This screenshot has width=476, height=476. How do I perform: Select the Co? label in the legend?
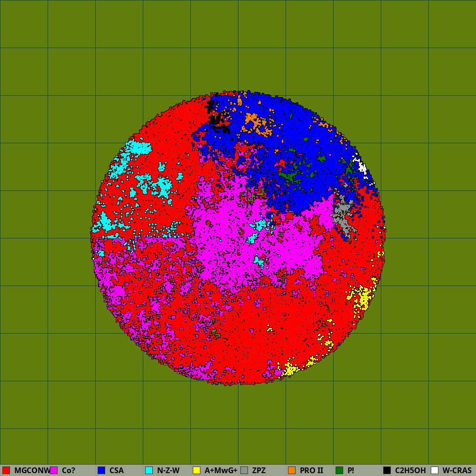(68, 470)
